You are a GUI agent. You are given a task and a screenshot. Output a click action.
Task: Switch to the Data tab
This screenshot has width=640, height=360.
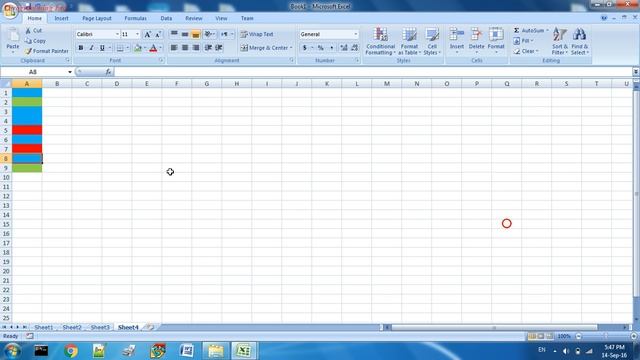pos(166,18)
